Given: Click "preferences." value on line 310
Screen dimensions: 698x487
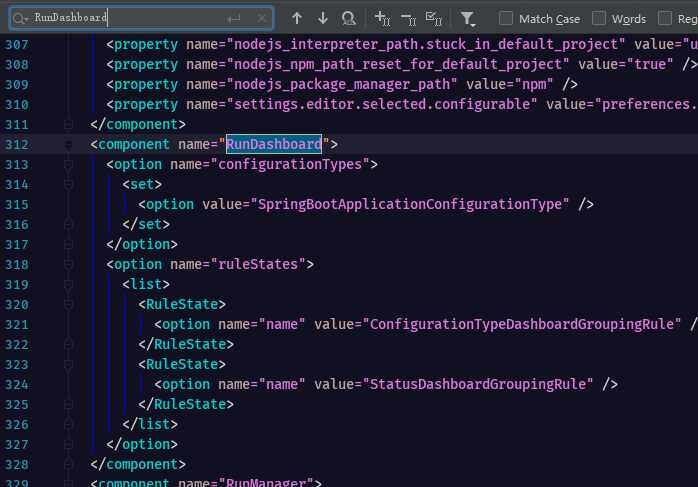Looking at the screenshot, I should pos(649,104).
